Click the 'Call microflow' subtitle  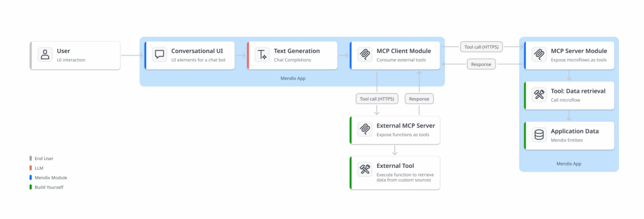click(565, 100)
